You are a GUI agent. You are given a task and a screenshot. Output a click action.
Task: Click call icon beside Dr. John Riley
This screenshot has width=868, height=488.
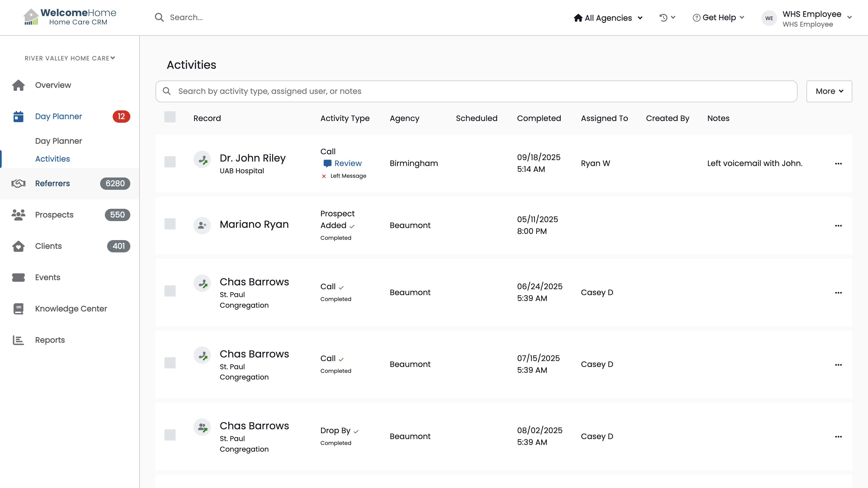[x=202, y=160]
